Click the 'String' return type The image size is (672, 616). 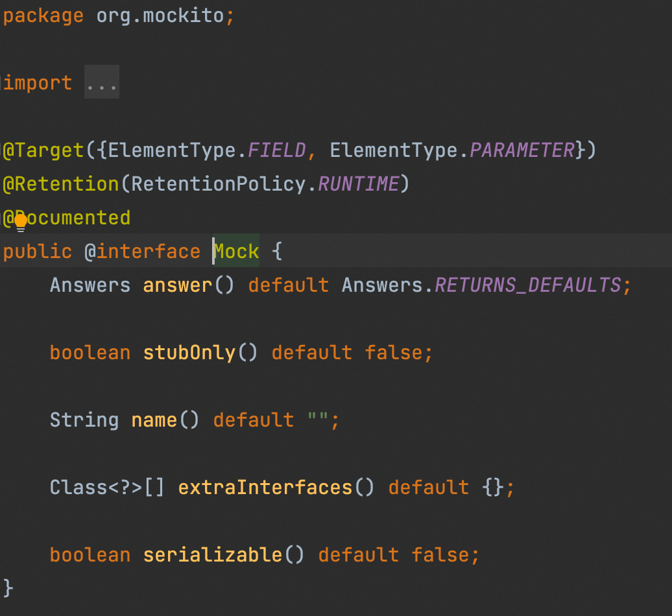tap(84, 420)
